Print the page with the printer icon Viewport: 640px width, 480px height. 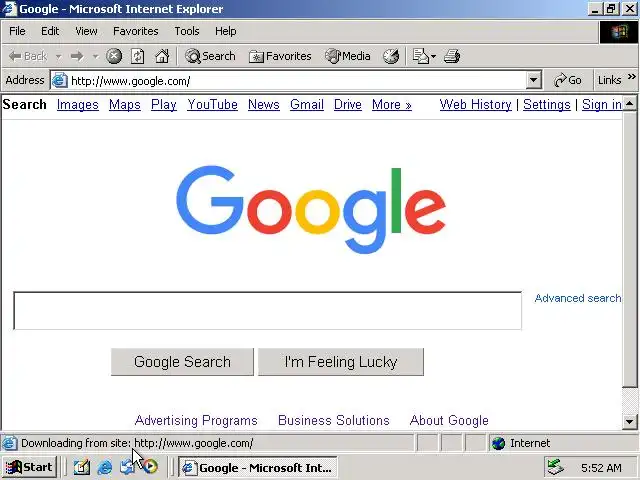pyautogui.click(x=452, y=56)
